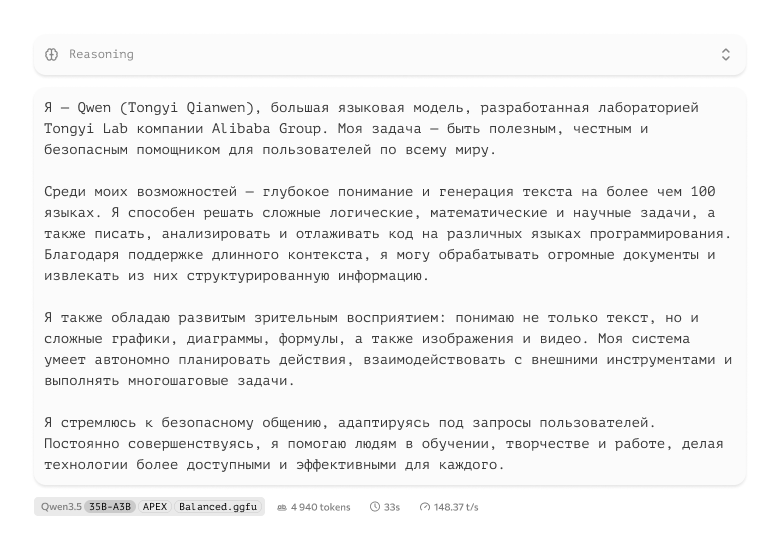The height and width of the screenshot is (550, 780).
Task: Click the tokens count icon
Action: tap(282, 507)
